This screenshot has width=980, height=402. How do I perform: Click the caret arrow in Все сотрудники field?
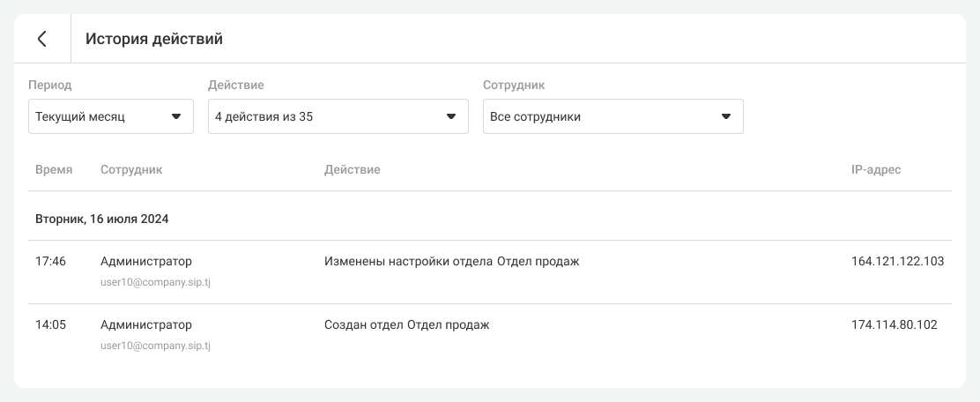725,116
